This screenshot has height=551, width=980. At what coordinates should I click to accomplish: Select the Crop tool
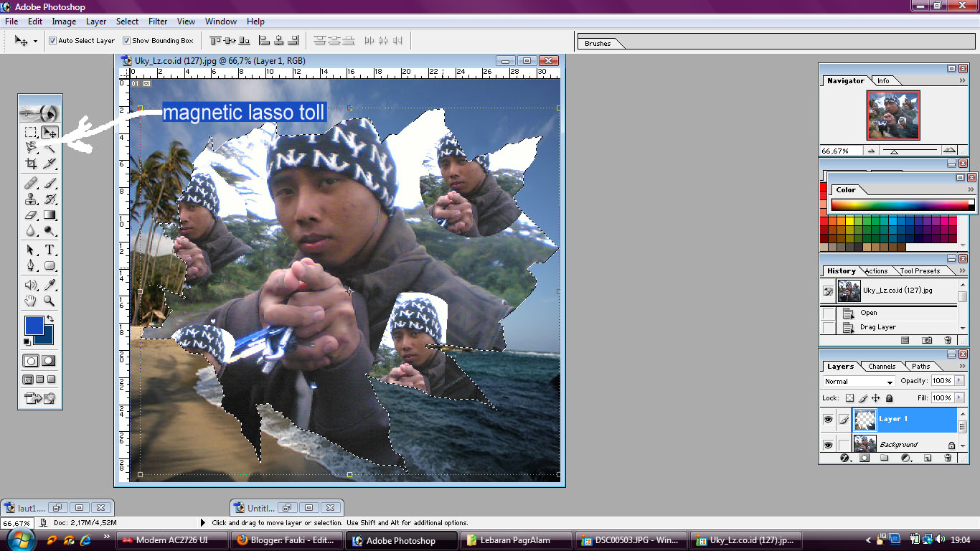click(x=31, y=164)
